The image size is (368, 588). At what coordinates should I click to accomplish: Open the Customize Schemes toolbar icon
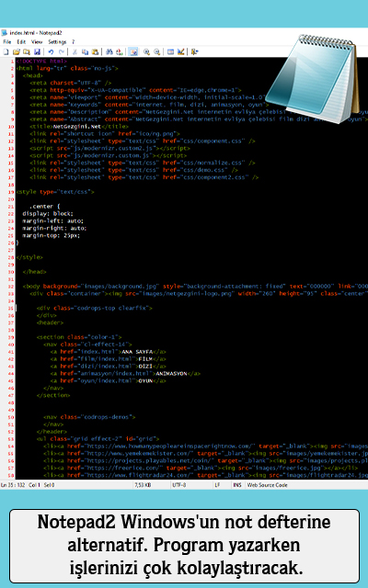[180, 51]
